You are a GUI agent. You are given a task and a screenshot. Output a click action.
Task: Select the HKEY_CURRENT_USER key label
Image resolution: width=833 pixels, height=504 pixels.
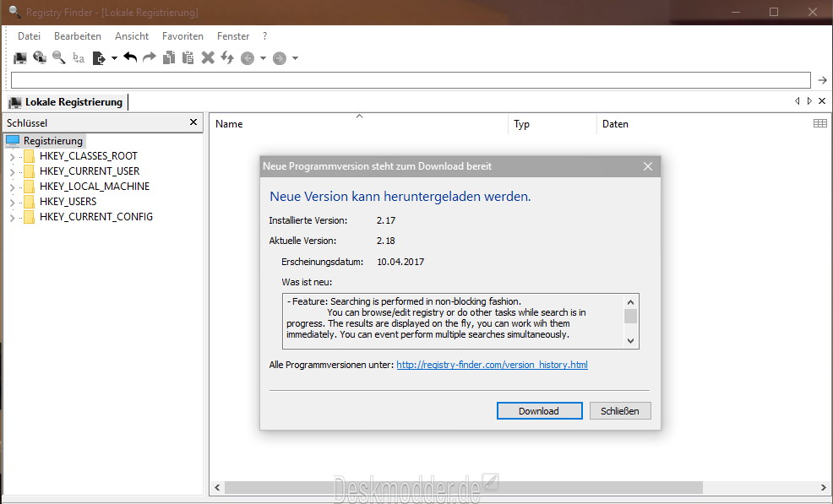pos(90,171)
